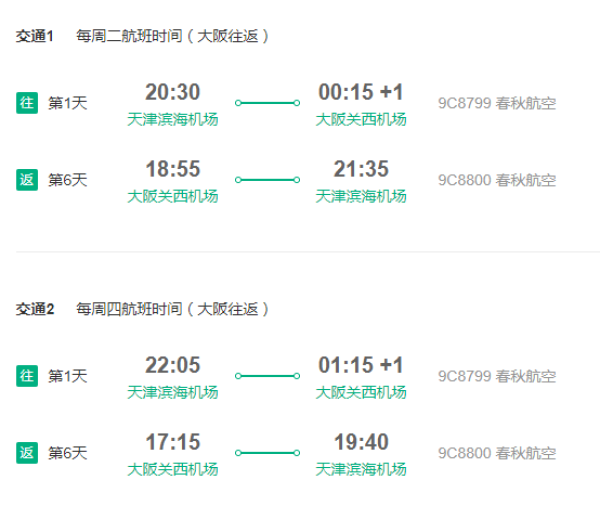Select the 交通1 heading label
Screen dimensions: 600x506
point(34,36)
